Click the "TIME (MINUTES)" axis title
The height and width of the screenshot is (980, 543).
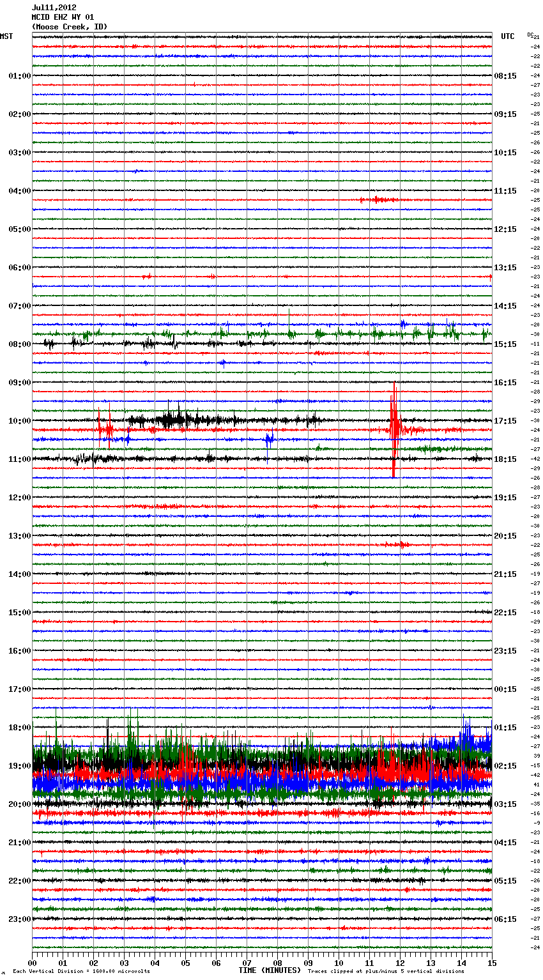(x=270, y=970)
